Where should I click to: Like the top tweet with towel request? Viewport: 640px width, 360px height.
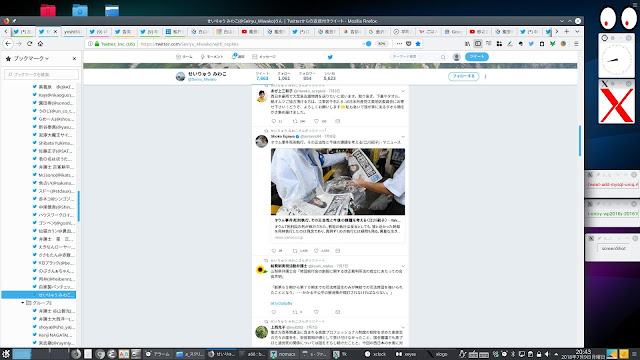[x=316, y=121]
